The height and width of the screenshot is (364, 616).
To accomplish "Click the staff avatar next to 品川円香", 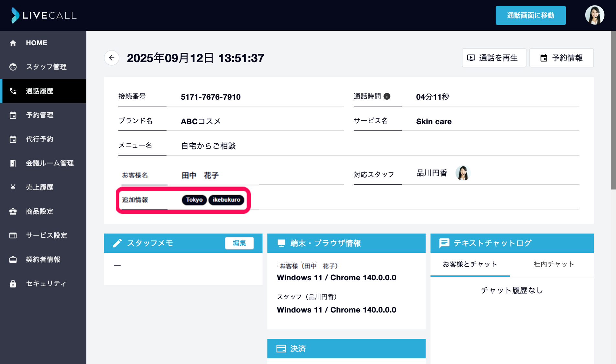I will [x=463, y=173].
